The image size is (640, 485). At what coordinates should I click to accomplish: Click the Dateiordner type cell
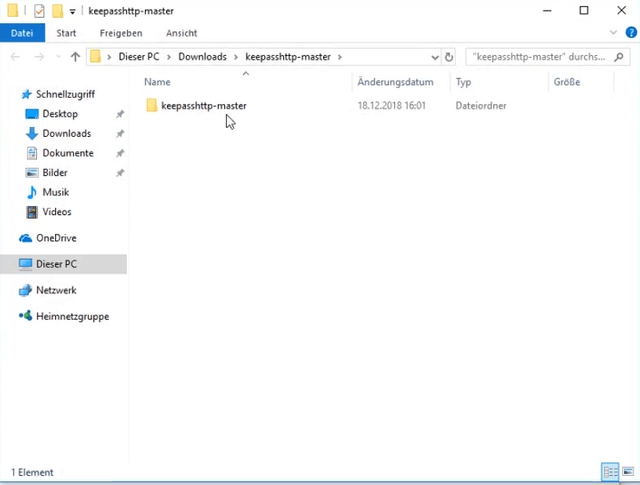(x=481, y=106)
